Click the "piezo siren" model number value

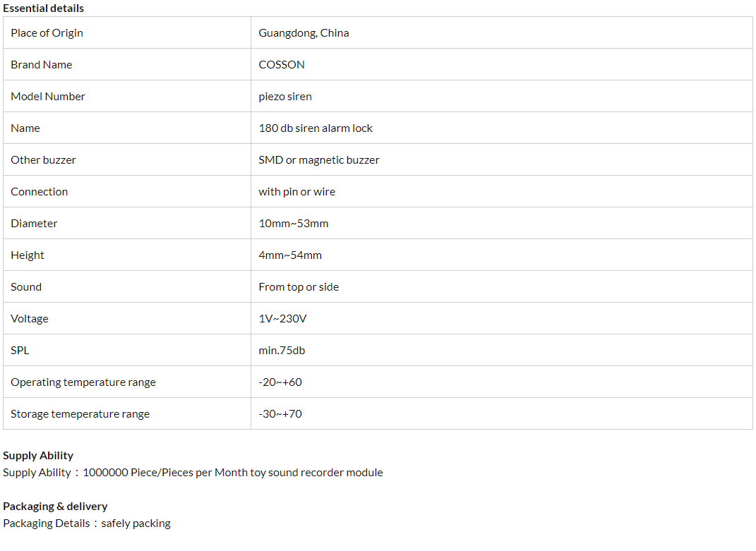click(285, 97)
